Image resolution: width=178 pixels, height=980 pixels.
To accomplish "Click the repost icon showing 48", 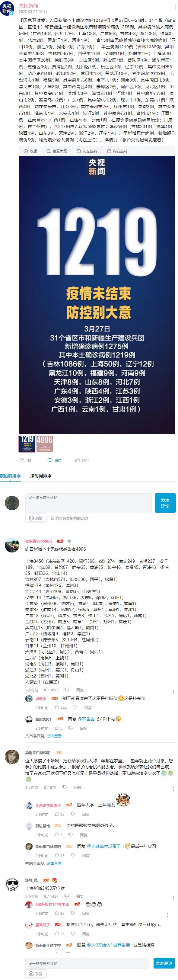I will (x=22, y=460).
